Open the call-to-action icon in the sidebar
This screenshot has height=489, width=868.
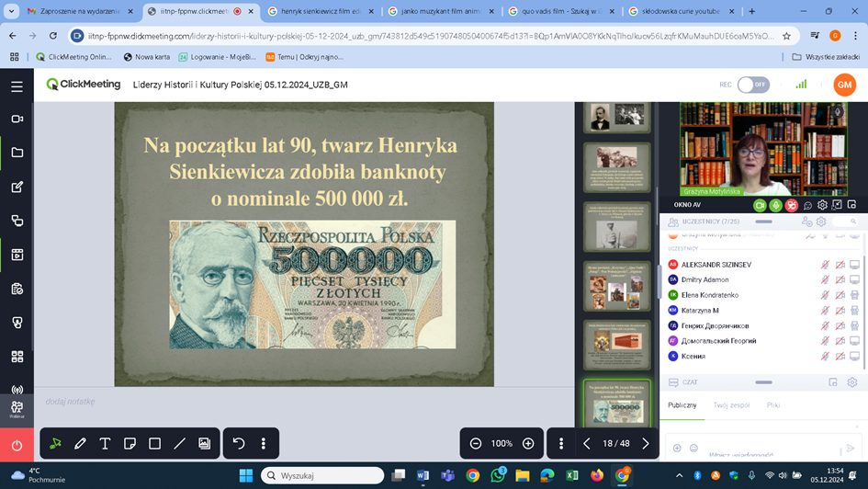(x=17, y=323)
